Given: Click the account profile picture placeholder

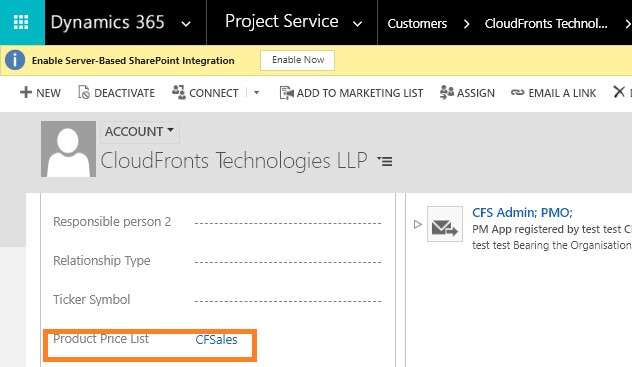Looking at the screenshot, I should (69, 149).
